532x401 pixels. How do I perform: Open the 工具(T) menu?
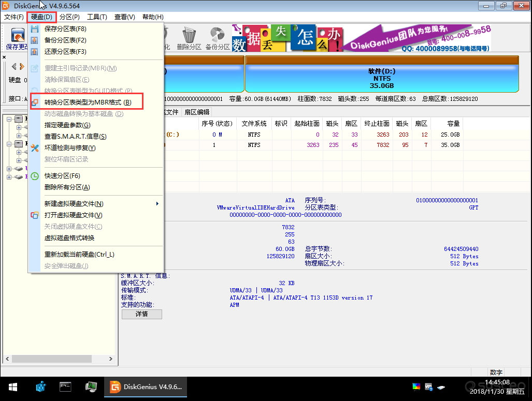tap(97, 17)
